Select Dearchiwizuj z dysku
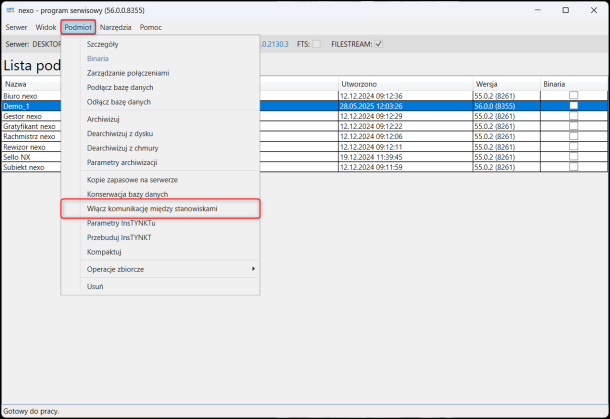Viewport: 610px width, 419px height. 160,133
